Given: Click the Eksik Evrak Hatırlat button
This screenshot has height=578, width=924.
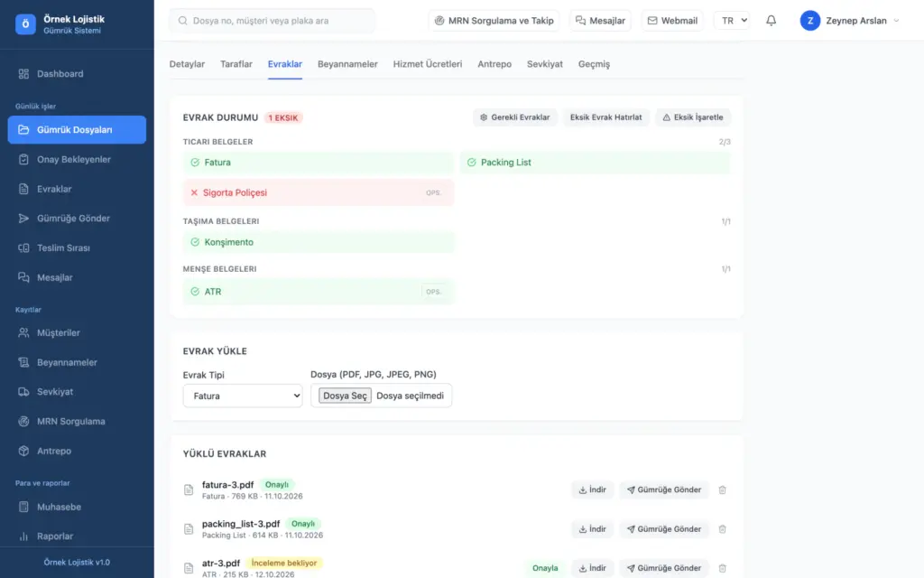Looking at the screenshot, I should pyautogui.click(x=605, y=117).
